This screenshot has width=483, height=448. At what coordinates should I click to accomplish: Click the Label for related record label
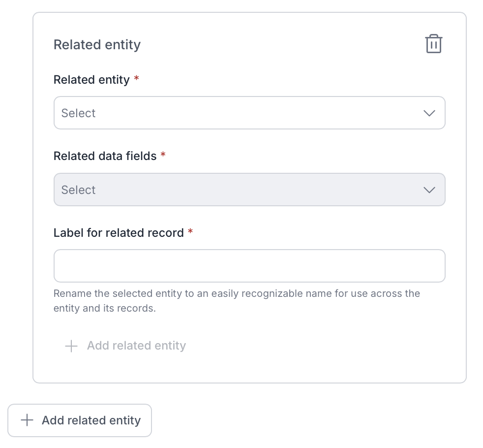(119, 233)
